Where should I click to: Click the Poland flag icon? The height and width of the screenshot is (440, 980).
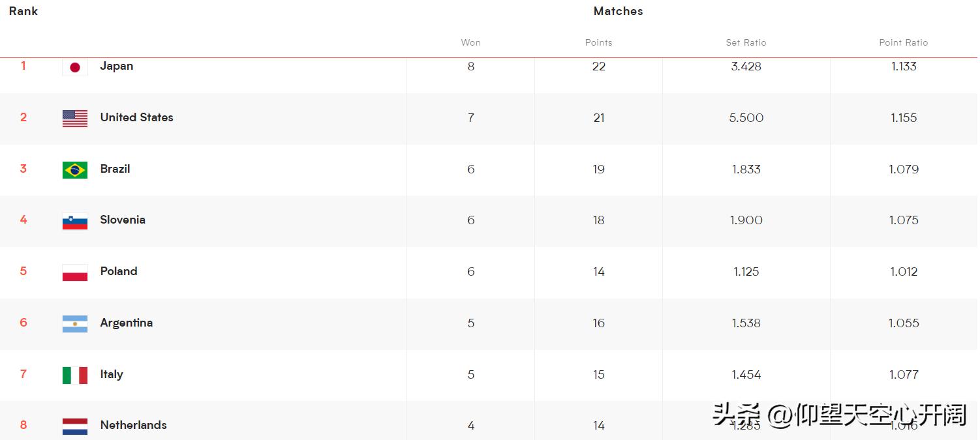75,272
